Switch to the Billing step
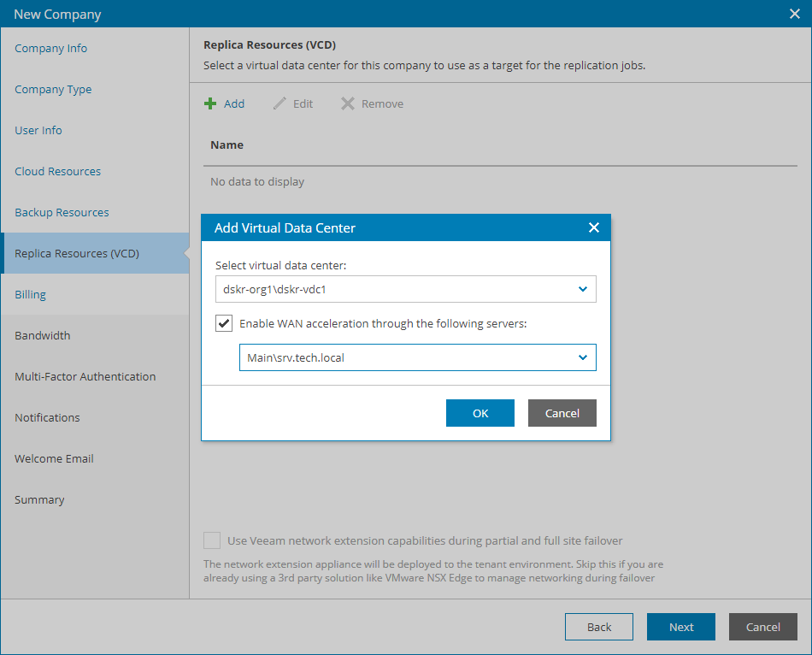This screenshot has width=812, height=655. [31, 294]
